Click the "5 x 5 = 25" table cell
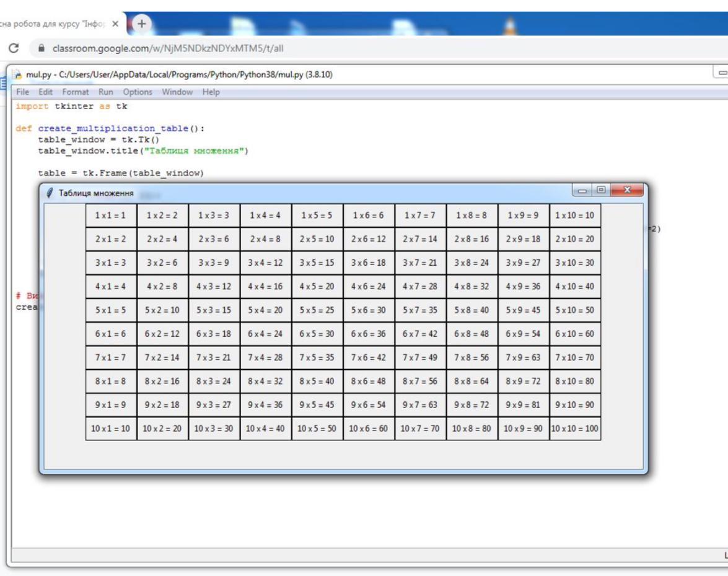Screen dimensions: 728x576 317,310
